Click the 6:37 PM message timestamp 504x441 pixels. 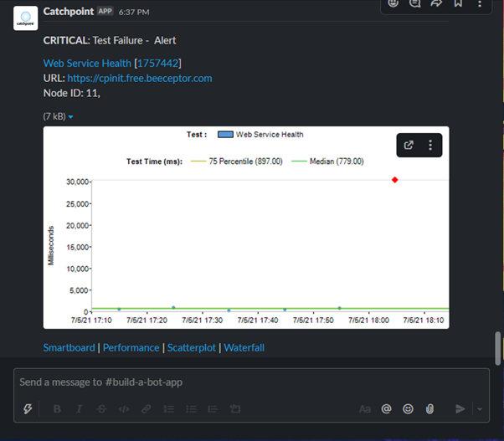[x=134, y=13]
